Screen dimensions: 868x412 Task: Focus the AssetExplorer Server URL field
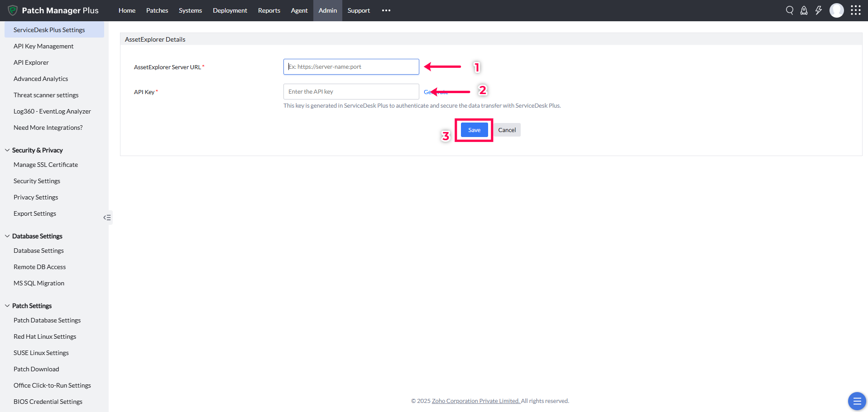pos(351,66)
